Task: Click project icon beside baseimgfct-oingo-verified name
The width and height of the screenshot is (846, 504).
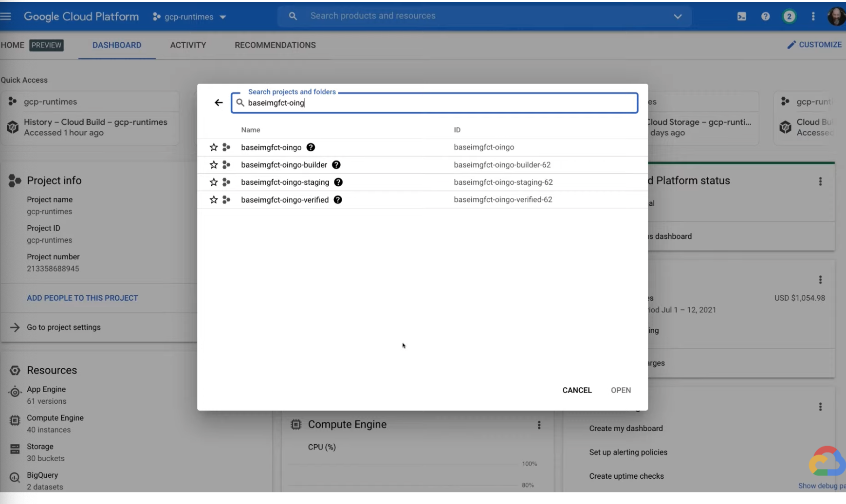Action: tap(226, 200)
